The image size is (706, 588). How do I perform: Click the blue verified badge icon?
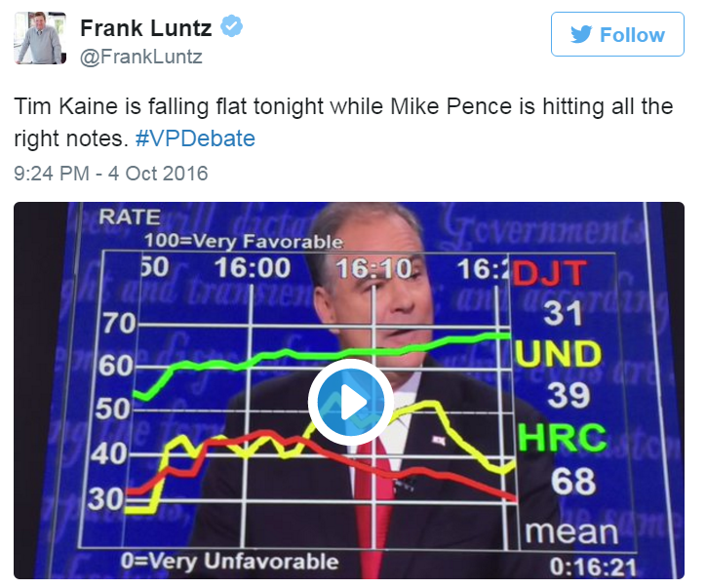(x=231, y=26)
